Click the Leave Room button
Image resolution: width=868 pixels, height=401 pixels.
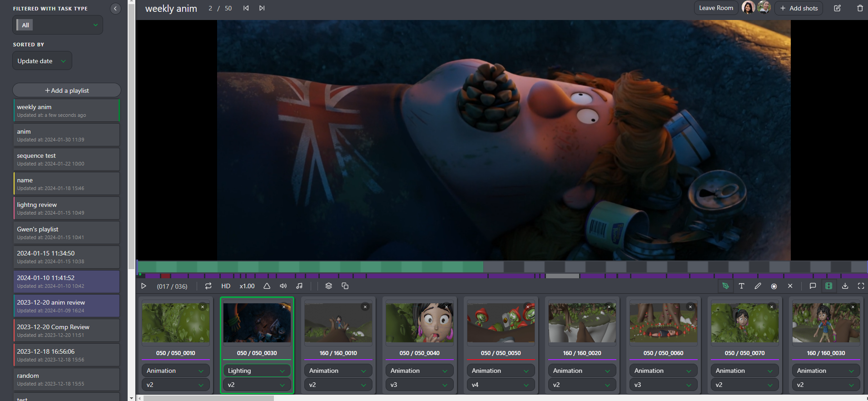(x=716, y=8)
